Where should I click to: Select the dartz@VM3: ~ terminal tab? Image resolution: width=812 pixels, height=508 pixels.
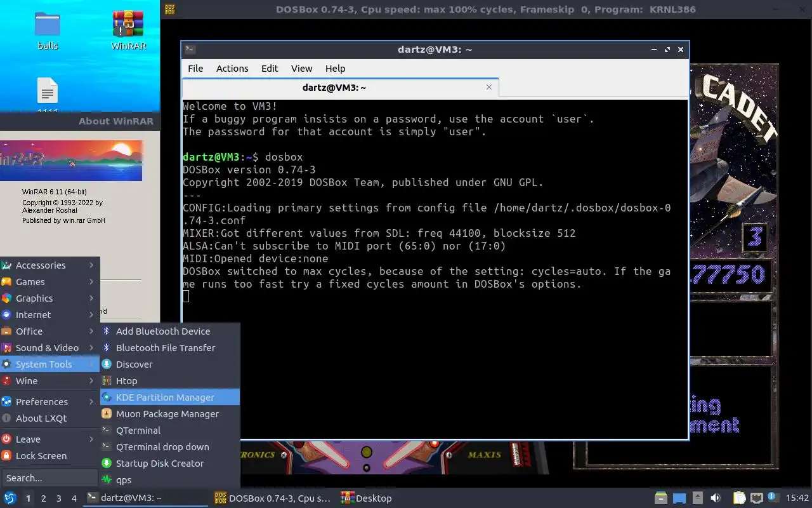[340, 88]
